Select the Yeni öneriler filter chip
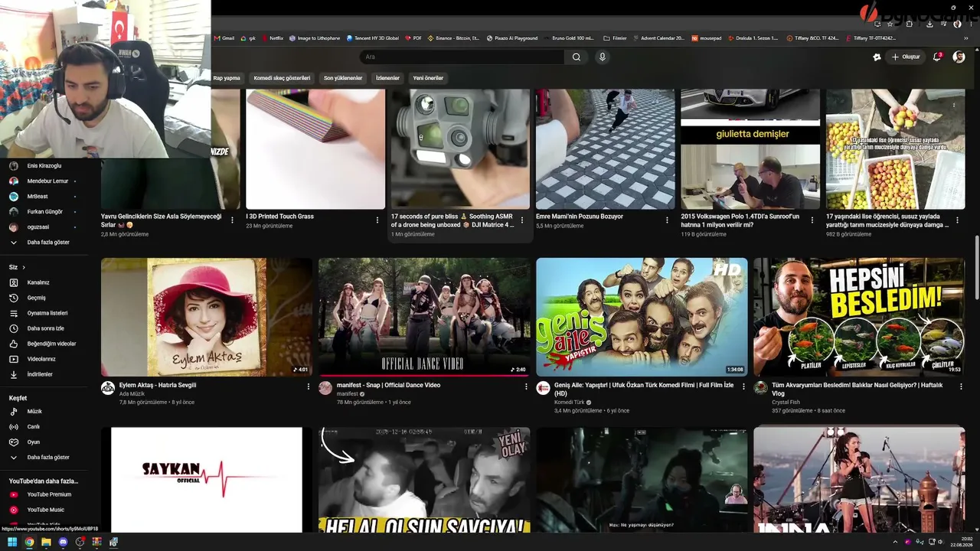This screenshot has width=980, height=551. 428,78
